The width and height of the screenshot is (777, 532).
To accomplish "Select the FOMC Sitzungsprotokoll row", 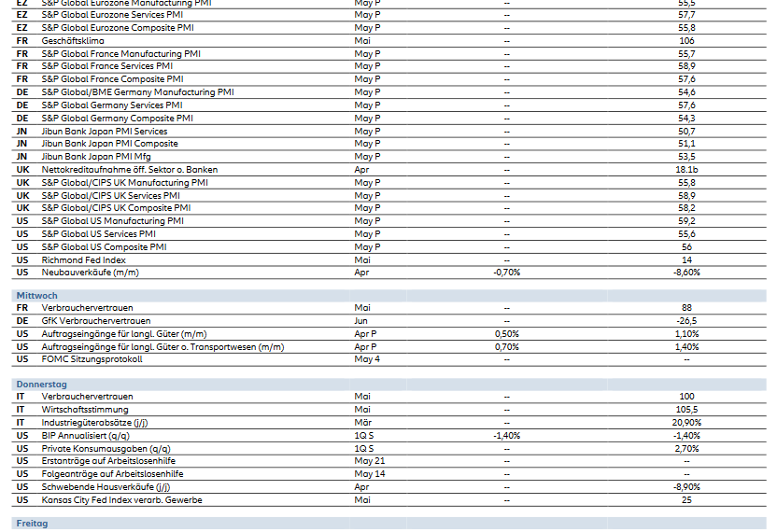I will [92, 359].
